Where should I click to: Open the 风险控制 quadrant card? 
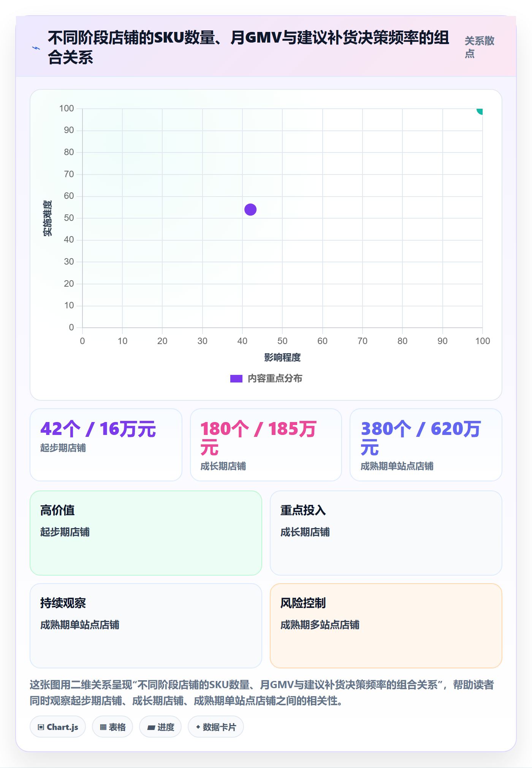(x=386, y=626)
